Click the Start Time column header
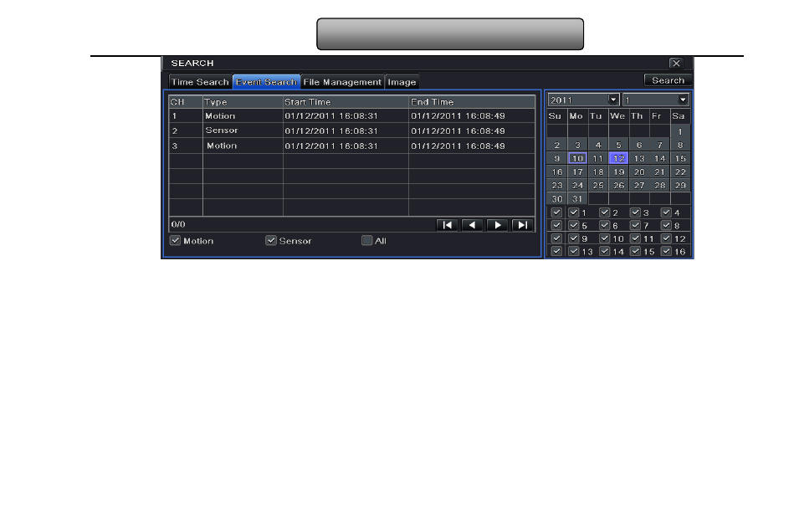 pos(346,102)
